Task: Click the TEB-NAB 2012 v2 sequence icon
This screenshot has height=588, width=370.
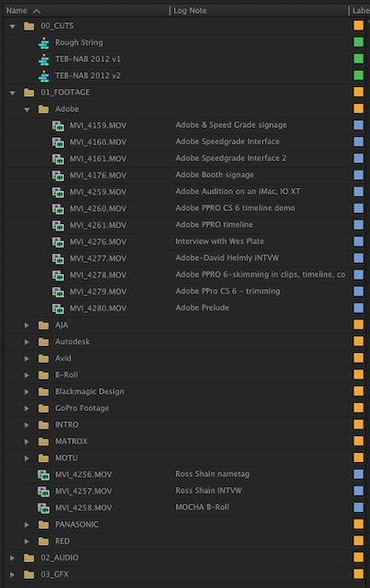Action: (43, 76)
